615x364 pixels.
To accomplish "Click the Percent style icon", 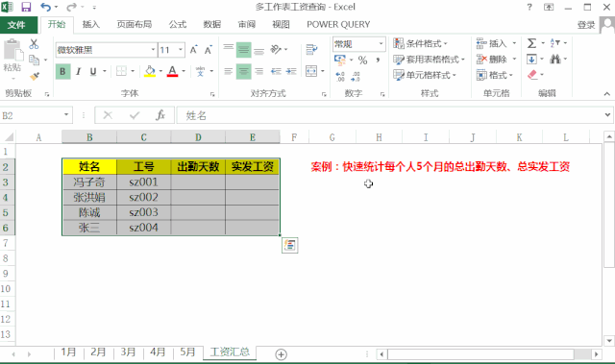I will coord(363,60).
